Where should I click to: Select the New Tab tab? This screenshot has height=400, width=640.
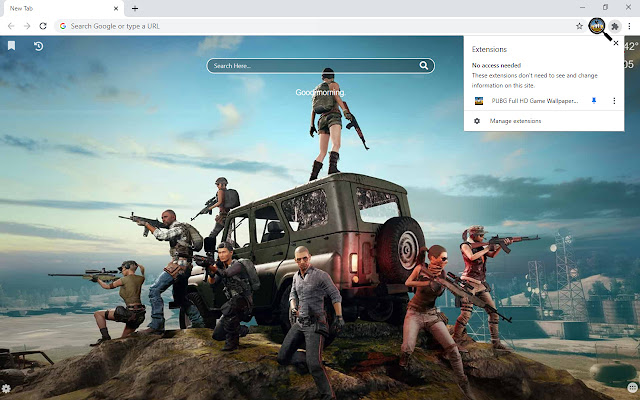point(63,9)
